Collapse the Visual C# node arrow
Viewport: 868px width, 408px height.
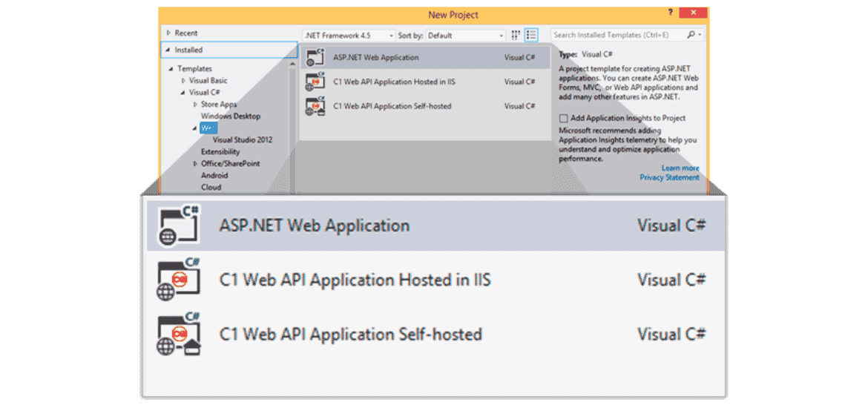[x=183, y=93]
